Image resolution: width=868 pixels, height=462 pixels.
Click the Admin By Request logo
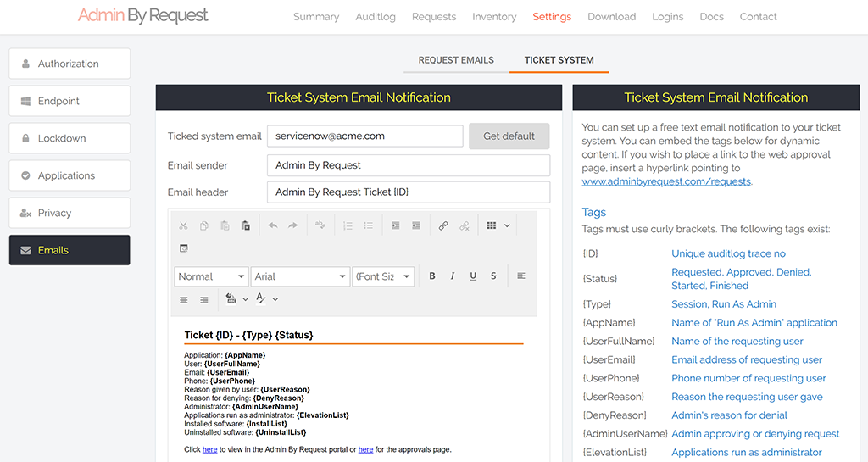coord(142,15)
